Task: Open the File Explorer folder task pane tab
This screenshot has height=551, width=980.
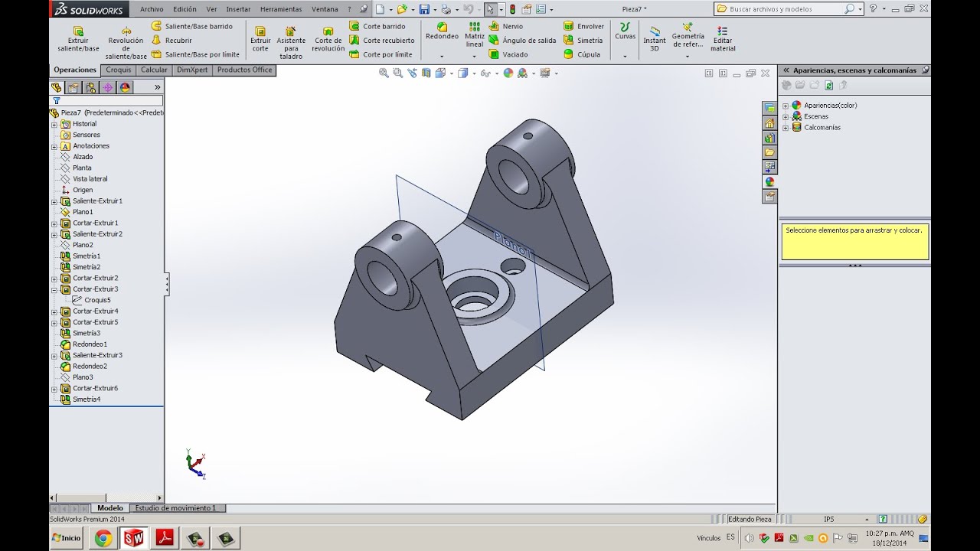Action: (769, 152)
